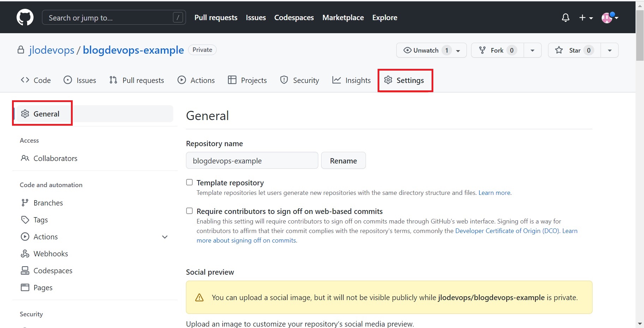Viewport: 644px width, 328px height.
Task: Click the Fork button
Action: (x=498, y=50)
